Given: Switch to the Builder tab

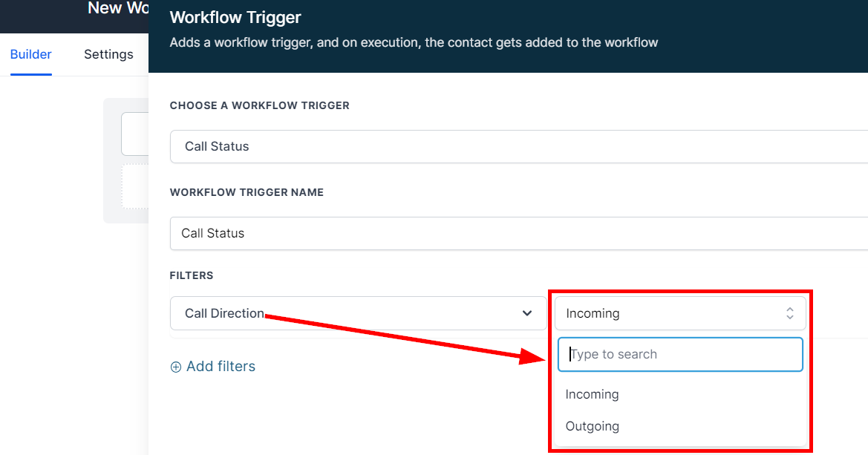Looking at the screenshot, I should click(31, 54).
